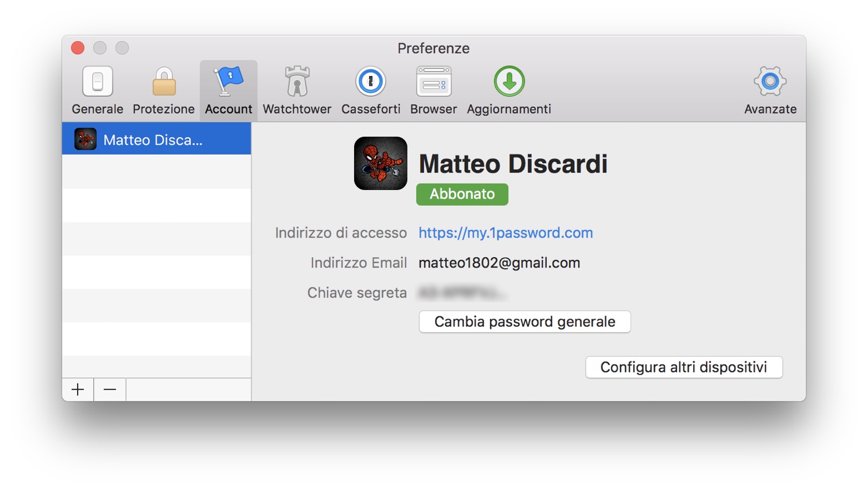Open the Browser preferences pane
The width and height of the screenshot is (868, 490).
433,90
